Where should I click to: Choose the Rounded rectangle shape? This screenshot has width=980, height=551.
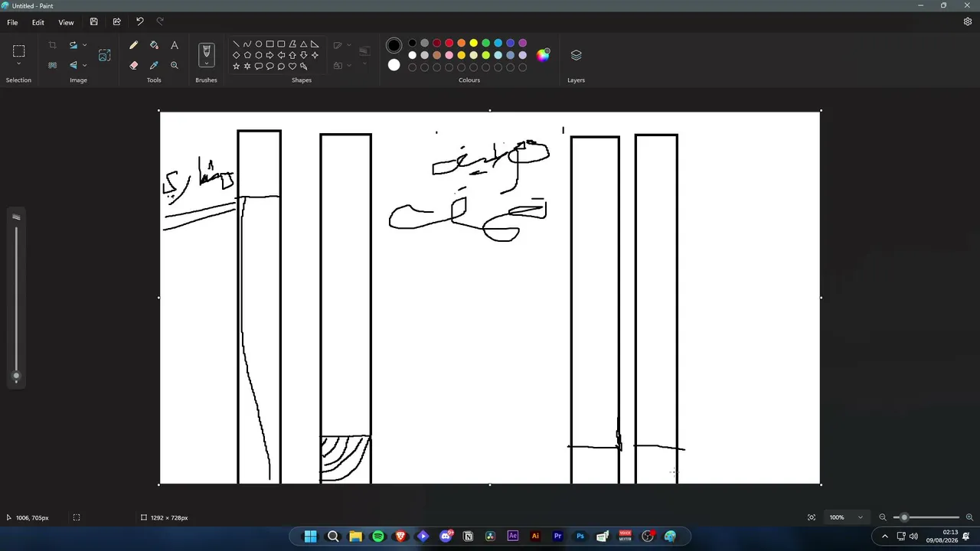[x=281, y=44]
